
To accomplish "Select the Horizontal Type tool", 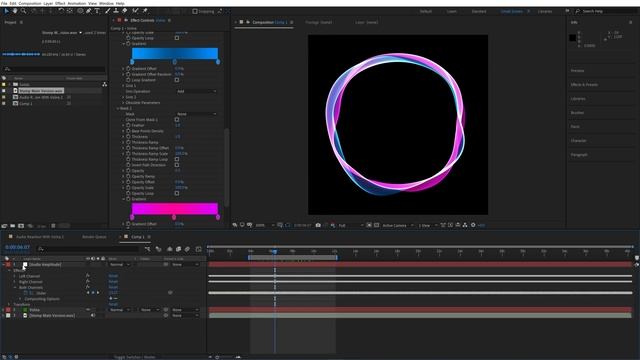I will pyautogui.click(x=97, y=11).
